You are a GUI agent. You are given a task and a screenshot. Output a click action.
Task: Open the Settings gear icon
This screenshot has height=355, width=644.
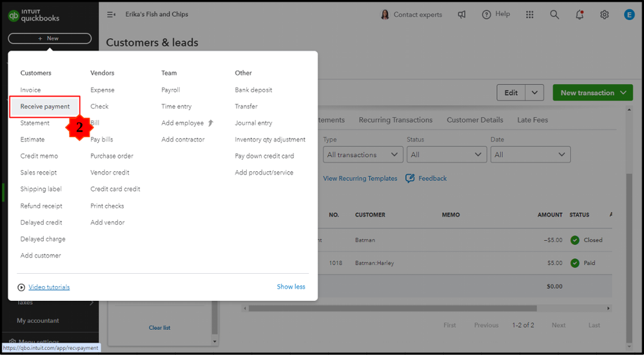pyautogui.click(x=604, y=15)
